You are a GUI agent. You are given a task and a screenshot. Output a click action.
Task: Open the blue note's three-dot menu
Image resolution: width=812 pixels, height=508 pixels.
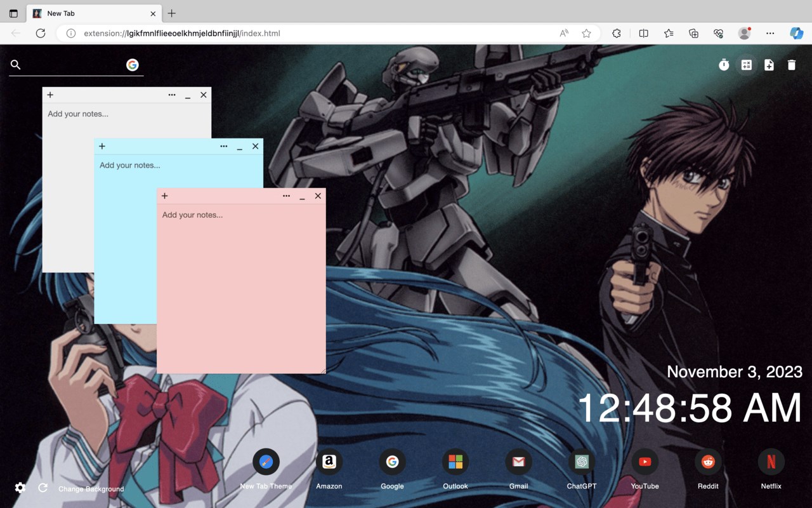(x=224, y=147)
